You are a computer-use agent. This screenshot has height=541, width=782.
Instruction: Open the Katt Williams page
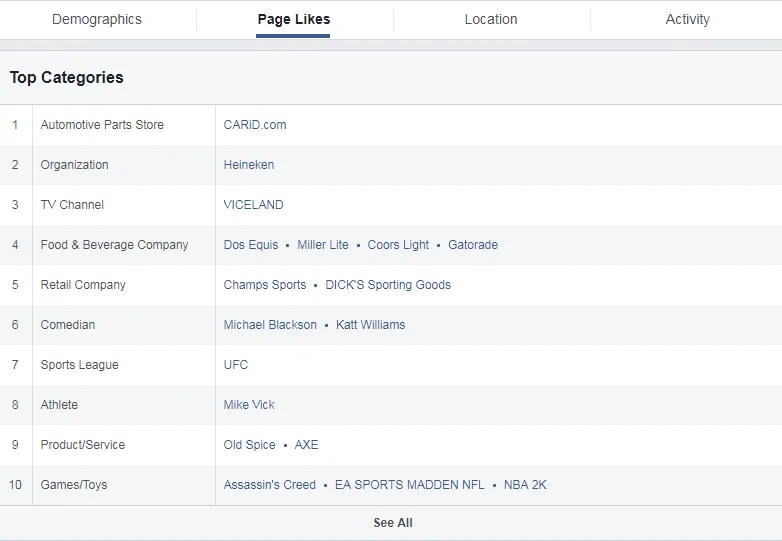(370, 325)
